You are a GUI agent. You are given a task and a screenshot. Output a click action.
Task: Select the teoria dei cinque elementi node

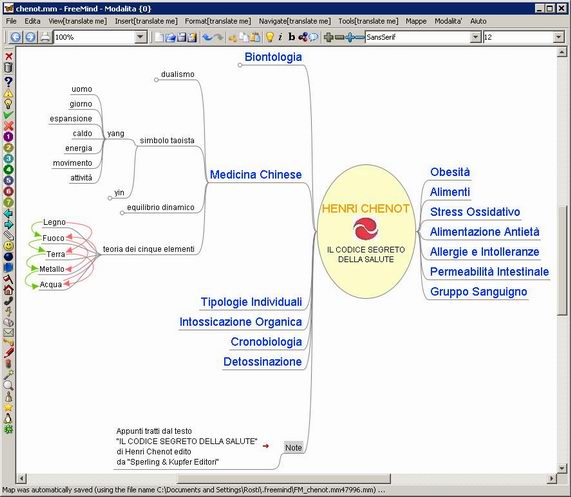(x=149, y=249)
